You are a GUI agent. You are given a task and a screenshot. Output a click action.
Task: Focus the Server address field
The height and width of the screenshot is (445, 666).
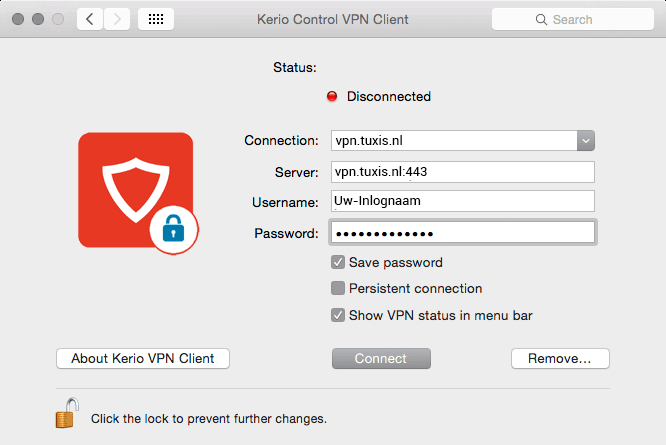[x=463, y=171]
